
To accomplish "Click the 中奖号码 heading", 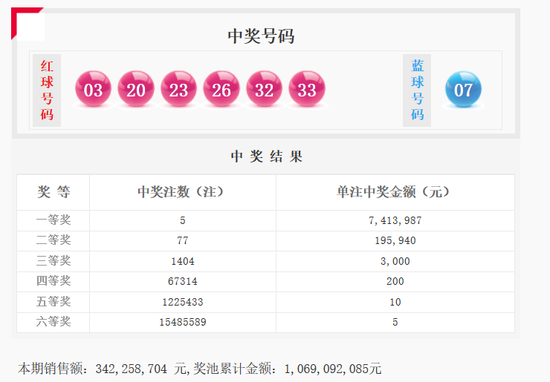I will (x=261, y=36).
